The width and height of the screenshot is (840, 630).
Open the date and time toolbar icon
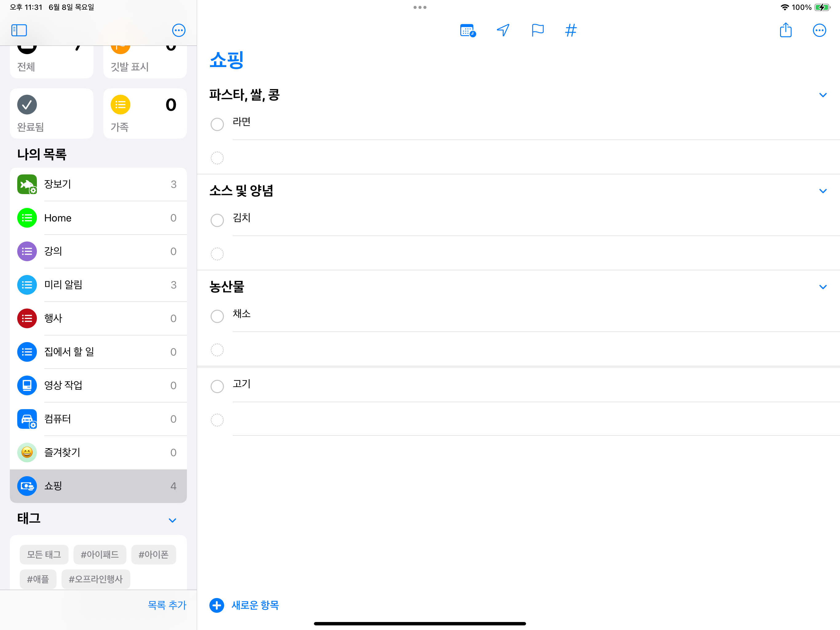(467, 30)
